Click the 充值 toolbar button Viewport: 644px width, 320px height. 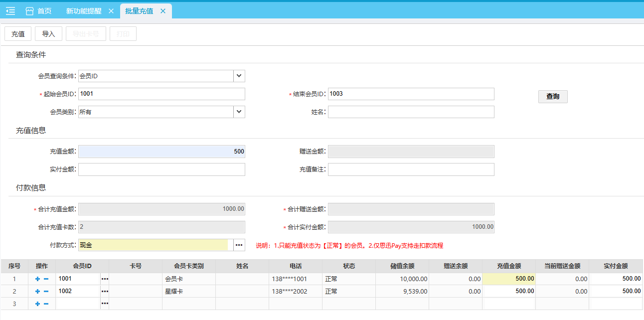tap(18, 34)
